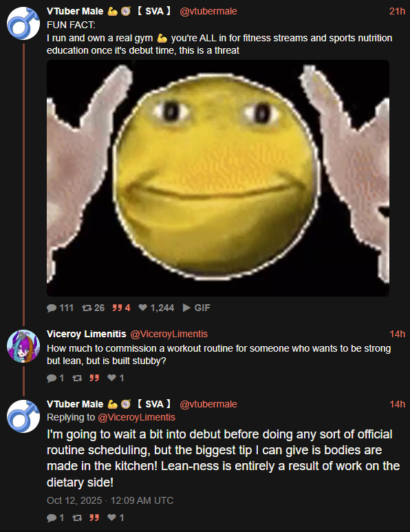
Task: Click comment icon on Viceroy Limenitis reply
Action: (x=52, y=378)
